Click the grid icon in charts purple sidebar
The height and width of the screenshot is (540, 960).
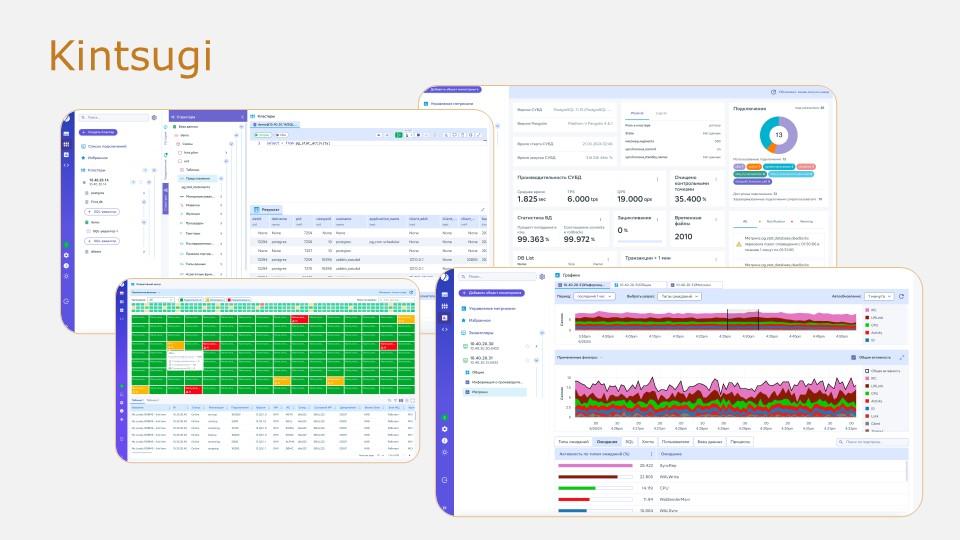pyautogui.click(x=444, y=306)
